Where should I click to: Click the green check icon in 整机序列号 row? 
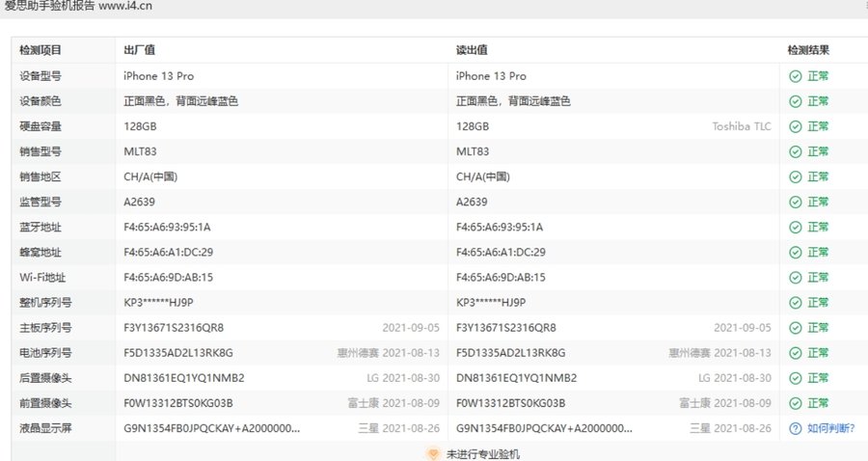pyautogui.click(x=795, y=303)
